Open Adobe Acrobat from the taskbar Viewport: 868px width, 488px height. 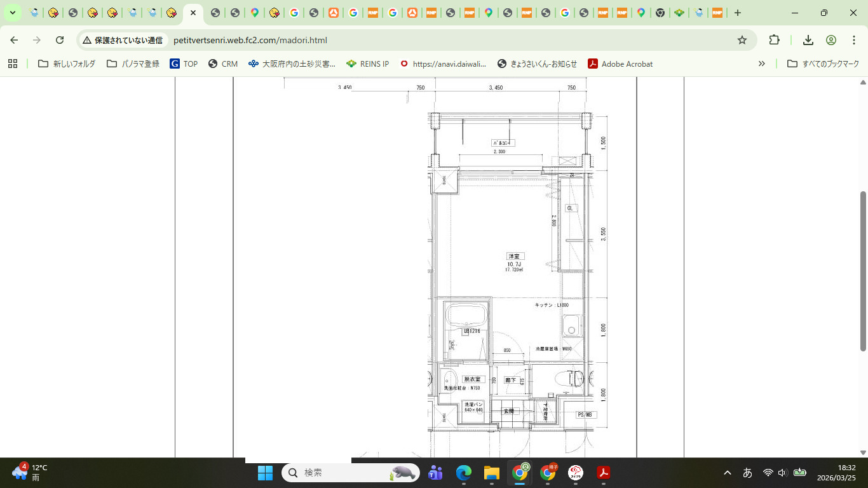[603, 473]
